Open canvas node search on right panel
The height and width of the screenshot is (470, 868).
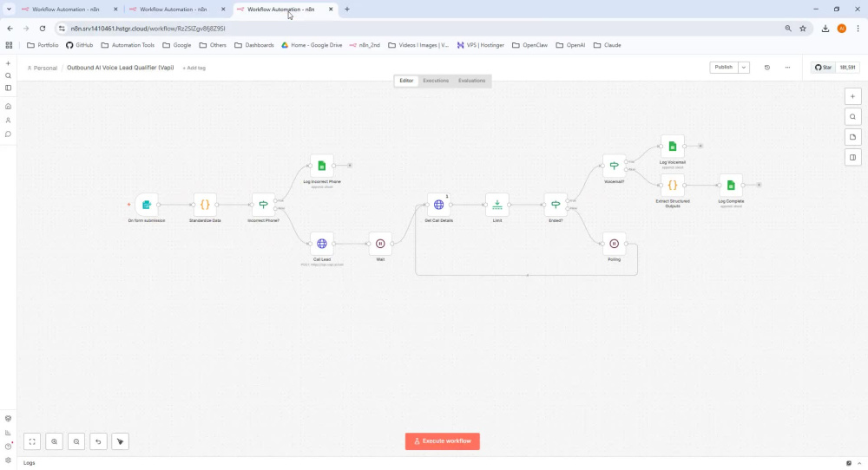[x=852, y=117]
